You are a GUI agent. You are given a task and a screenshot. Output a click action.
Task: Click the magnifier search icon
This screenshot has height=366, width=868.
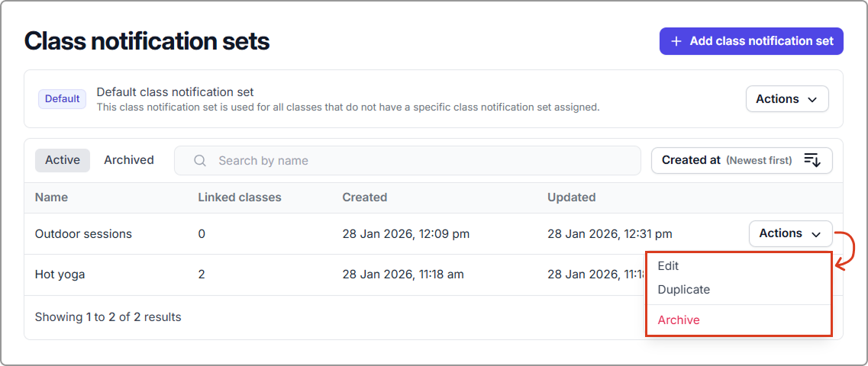(201, 161)
